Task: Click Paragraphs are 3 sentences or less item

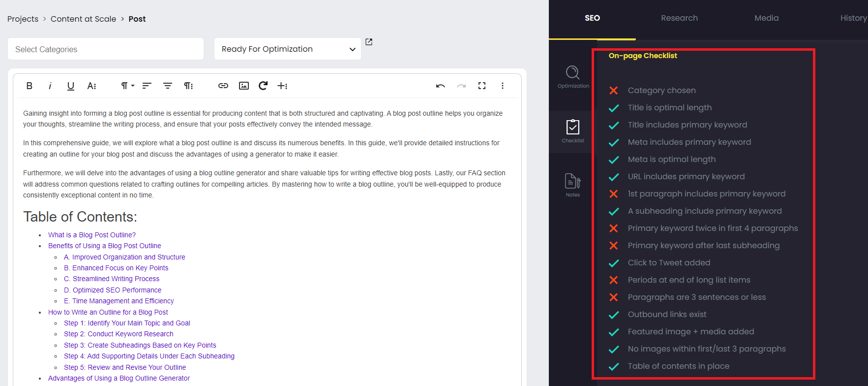Action: click(x=696, y=297)
